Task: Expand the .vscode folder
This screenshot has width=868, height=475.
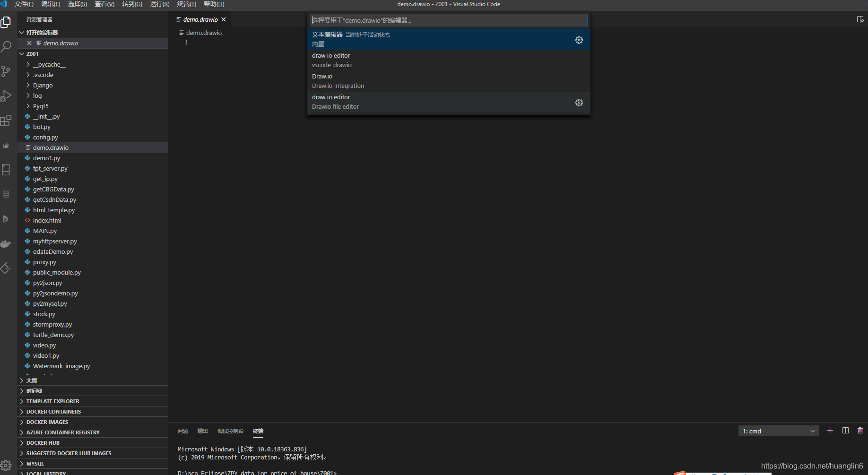Action: pos(93,75)
